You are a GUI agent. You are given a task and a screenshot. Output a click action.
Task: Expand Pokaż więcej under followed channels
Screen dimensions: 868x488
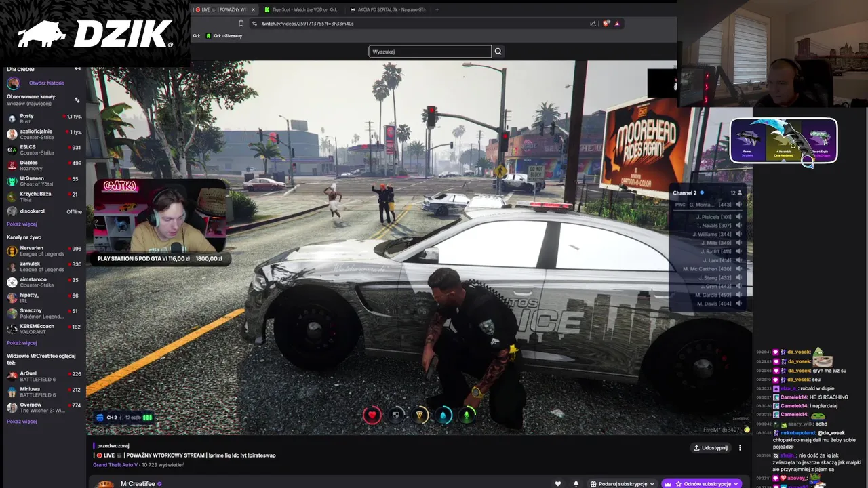(22, 224)
